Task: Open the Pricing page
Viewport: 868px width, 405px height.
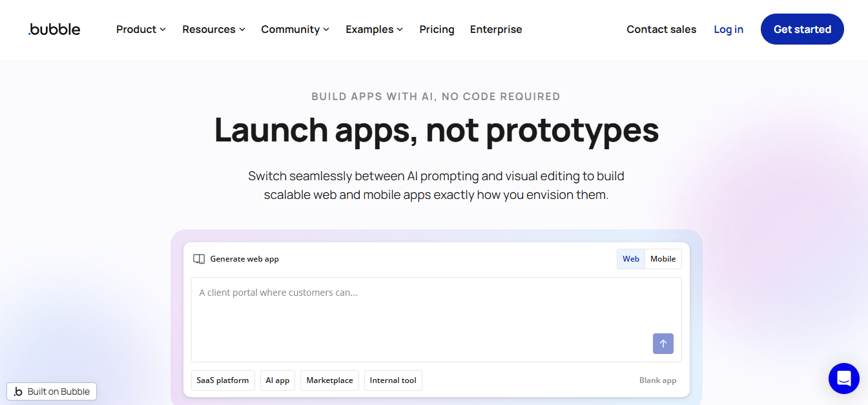Action: (437, 29)
